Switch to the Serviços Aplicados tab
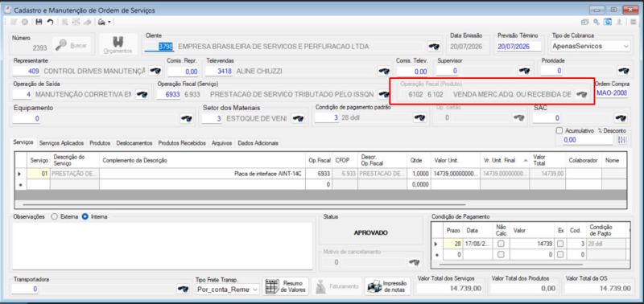This screenshot has height=304, width=644. pyautogui.click(x=62, y=143)
